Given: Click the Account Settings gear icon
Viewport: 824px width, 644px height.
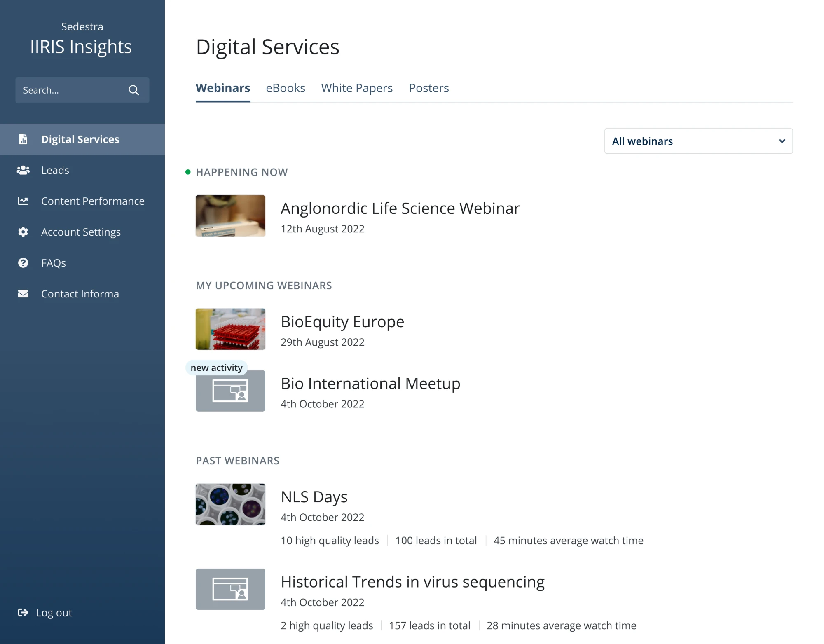Looking at the screenshot, I should 23,232.
